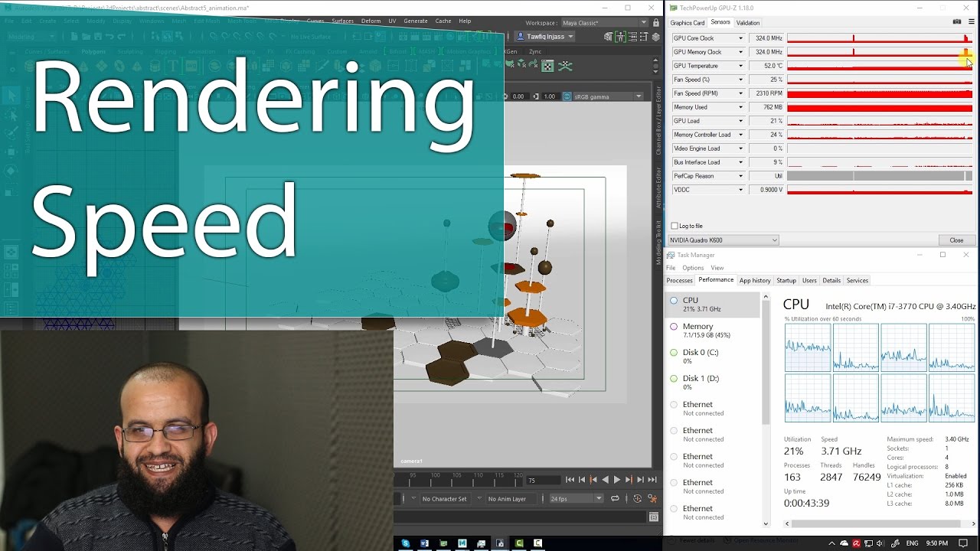Show the Attribute Editor sidebar icon
This screenshot has height=551, width=980.
click(632, 37)
